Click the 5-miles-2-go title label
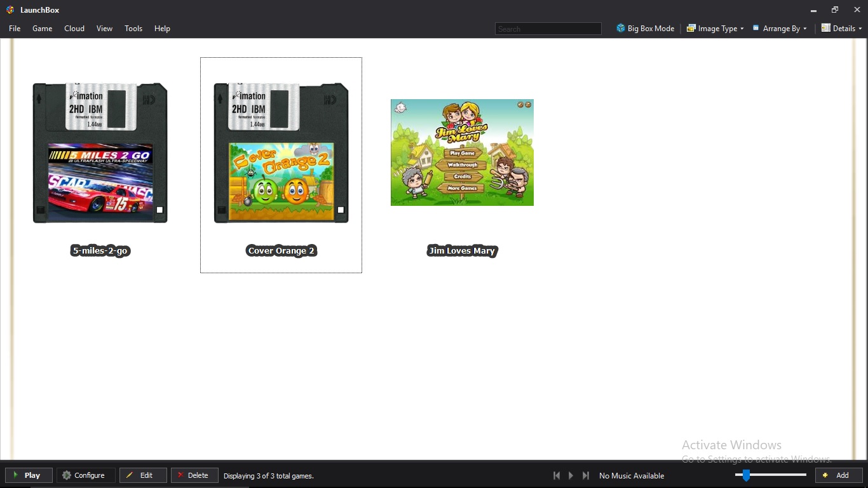This screenshot has height=488, width=868. click(100, 251)
